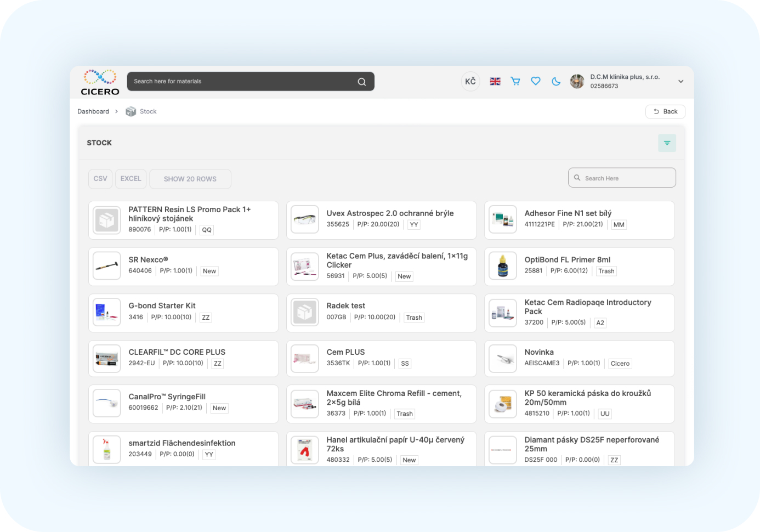Click code 4111221PE on Adhesor Fine
760x532 pixels.
point(540,224)
